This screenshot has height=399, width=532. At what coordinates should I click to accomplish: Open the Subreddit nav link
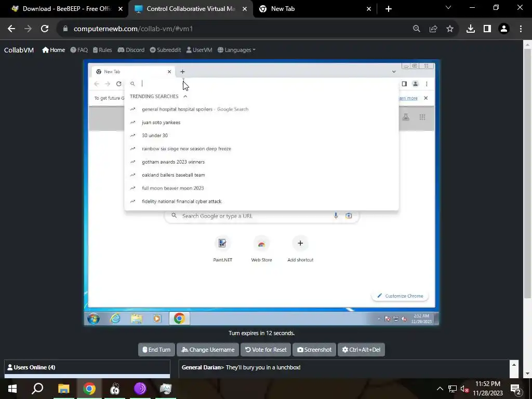pyautogui.click(x=165, y=50)
